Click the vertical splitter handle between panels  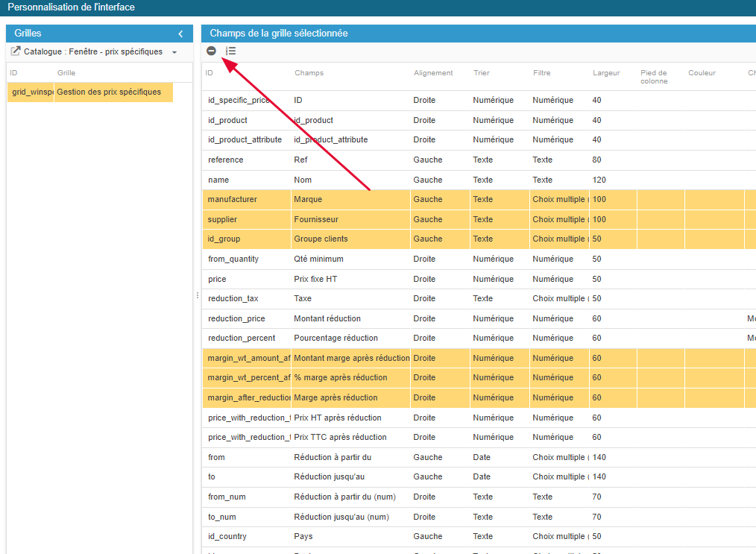tap(197, 295)
